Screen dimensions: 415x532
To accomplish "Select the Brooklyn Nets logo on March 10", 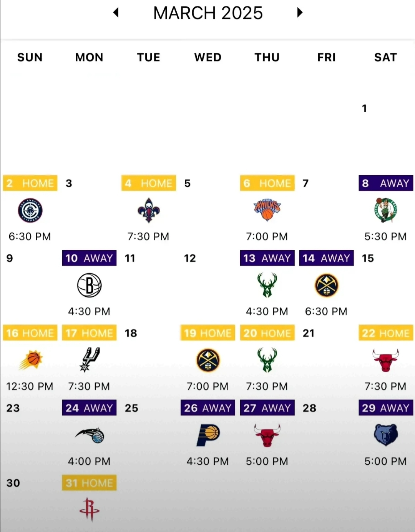I will pos(89,285).
